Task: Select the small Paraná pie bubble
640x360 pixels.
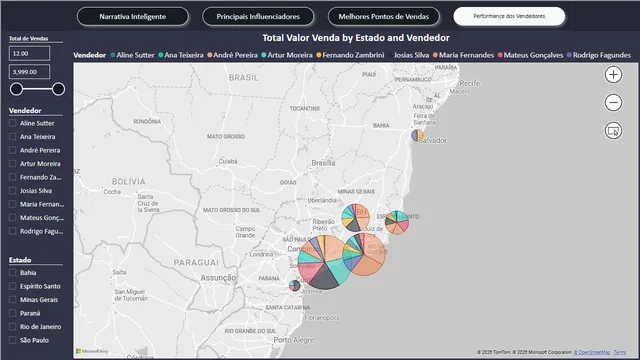Action: pyautogui.click(x=294, y=285)
